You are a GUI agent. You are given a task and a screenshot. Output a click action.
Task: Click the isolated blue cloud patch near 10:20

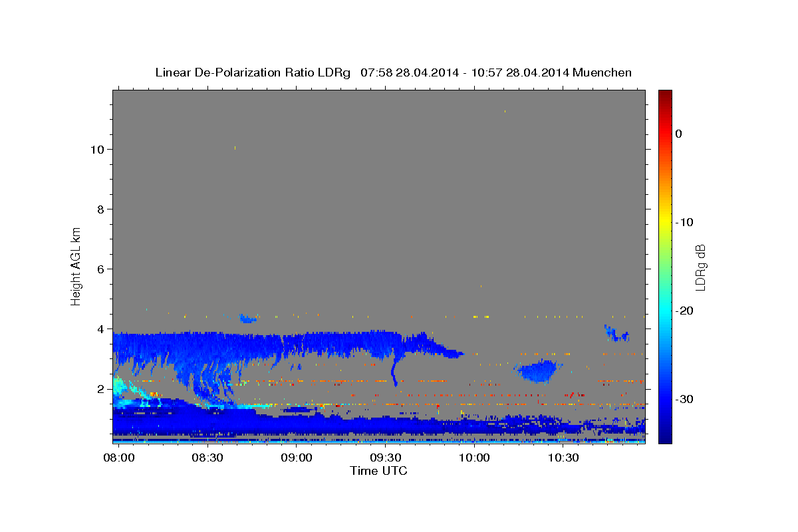coord(537,371)
